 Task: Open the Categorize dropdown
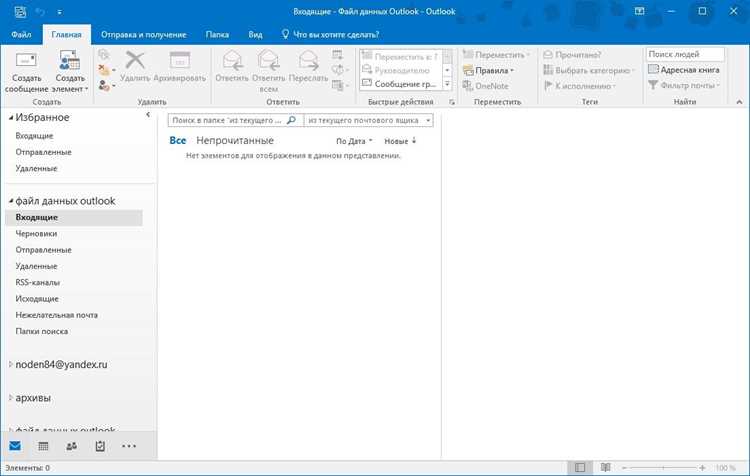click(589, 70)
